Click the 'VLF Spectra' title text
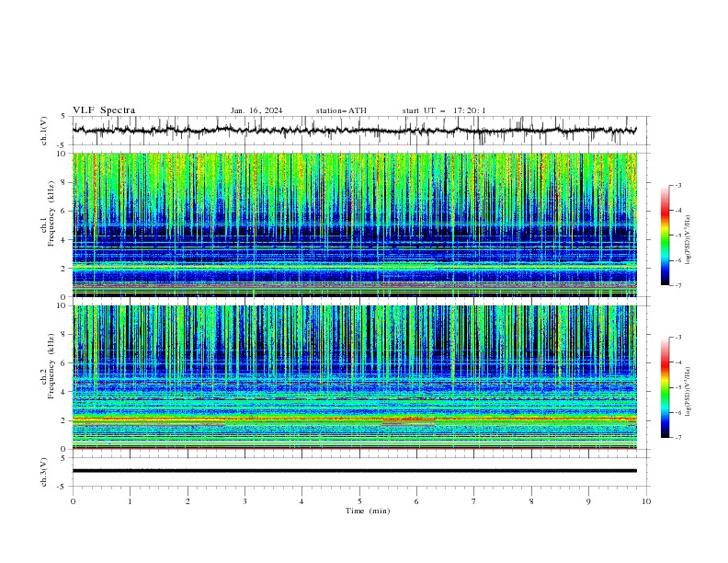 coord(104,110)
